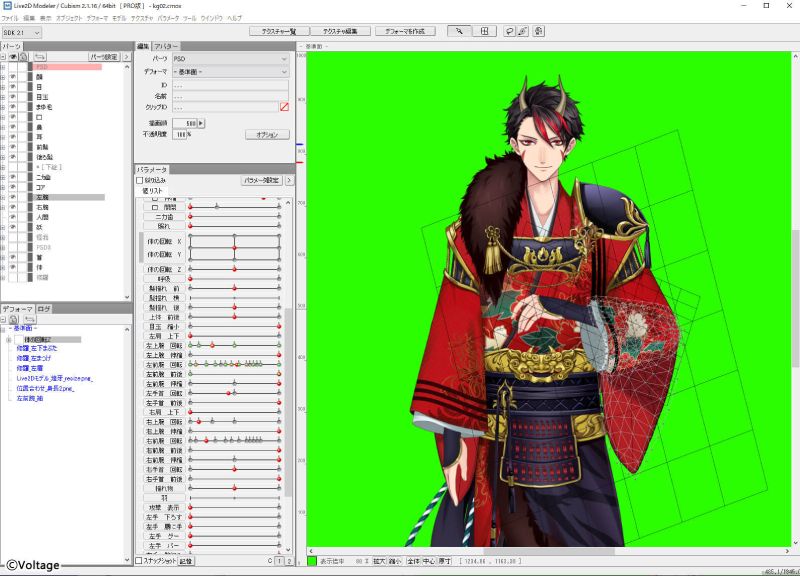Viewport: 800px width, 576px height.
Task: Open the デフォーマ 基準面 dropdown
Action: click(231, 72)
